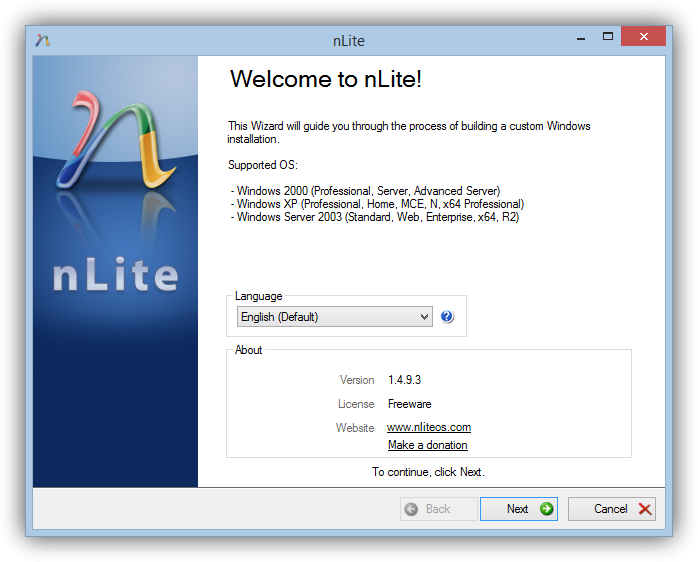Maximize the nLite window
The height and width of the screenshot is (562, 698).
608,37
